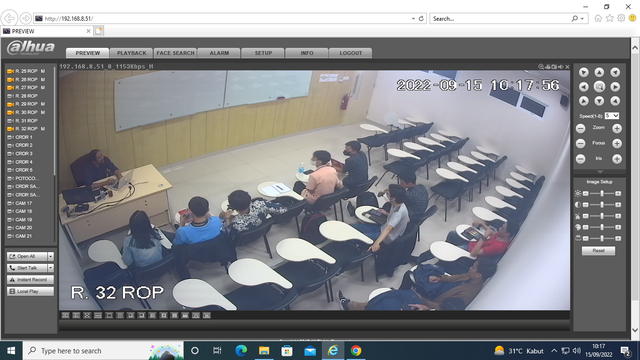Image resolution: width=640 pixels, height=360 pixels.
Task: Open the browser search provider dropdown
Action: pos(582,18)
